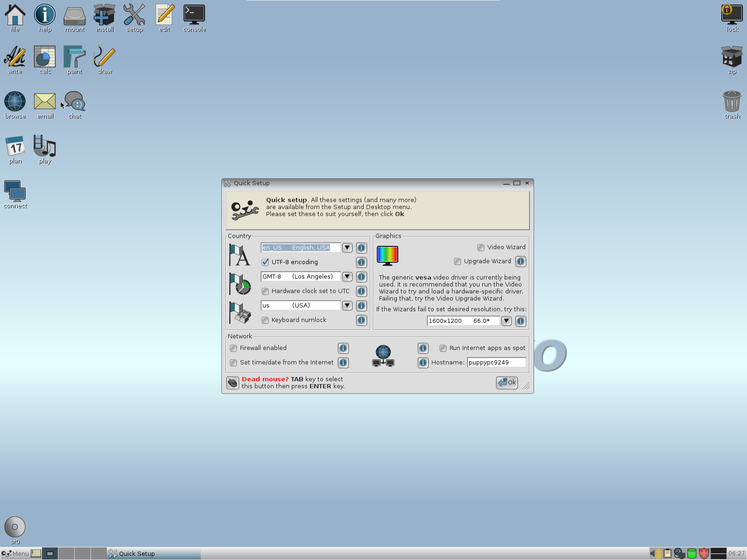The height and width of the screenshot is (560, 747).
Task: Click the Hostname text field
Action: 496,363
